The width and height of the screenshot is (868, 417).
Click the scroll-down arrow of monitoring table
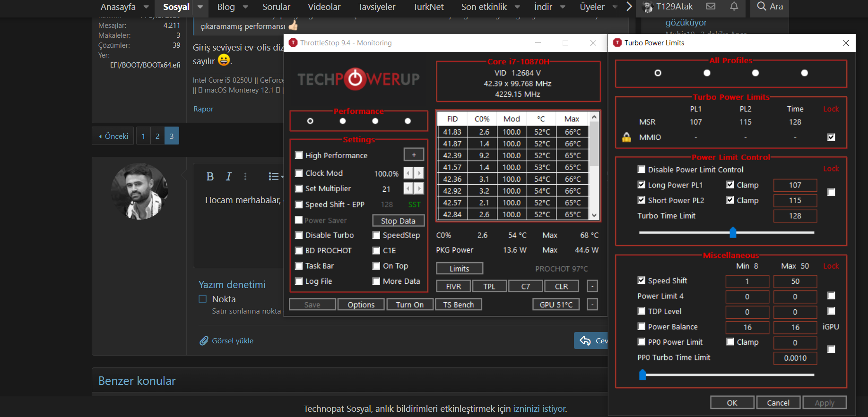594,215
